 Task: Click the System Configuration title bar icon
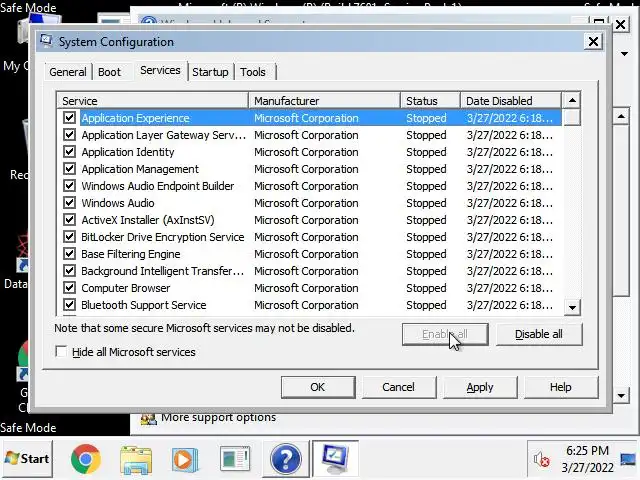pyautogui.click(x=47, y=41)
